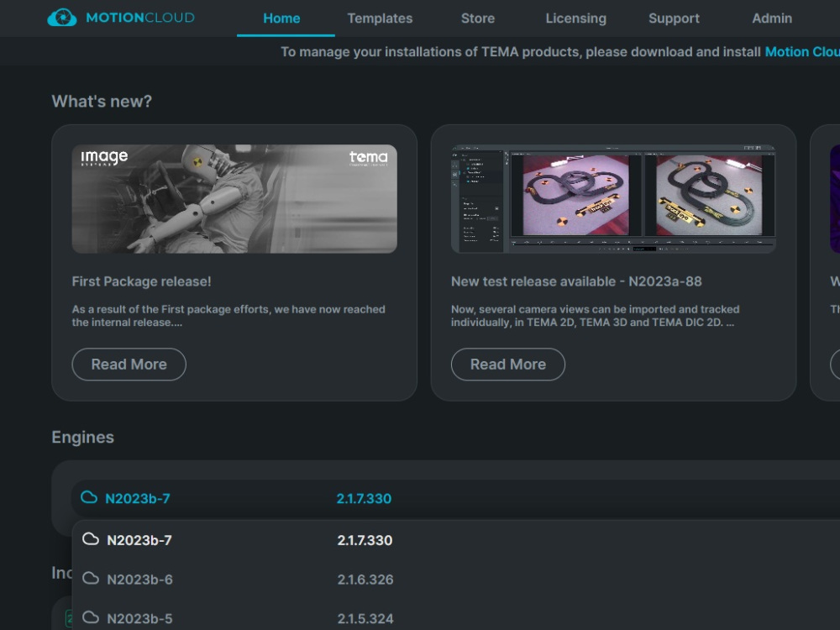Click the MOTIONCLOUD brand text
Screen dimensions: 840x630
click(140, 18)
